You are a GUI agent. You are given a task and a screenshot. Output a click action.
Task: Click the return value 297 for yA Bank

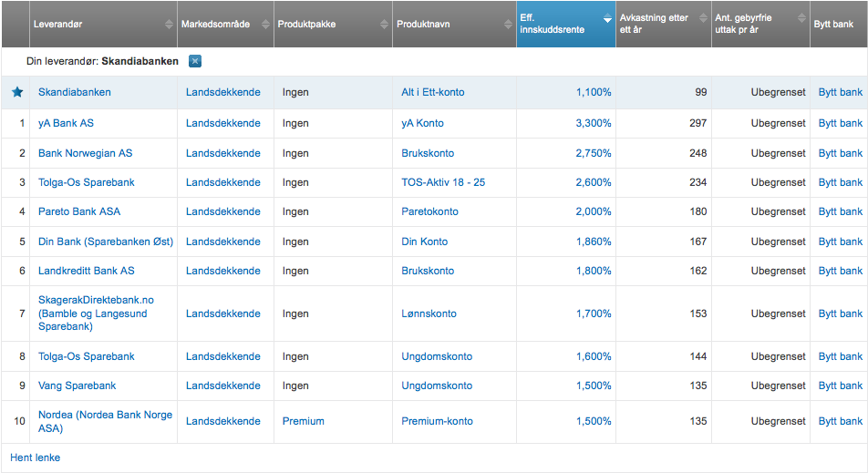pos(698,123)
